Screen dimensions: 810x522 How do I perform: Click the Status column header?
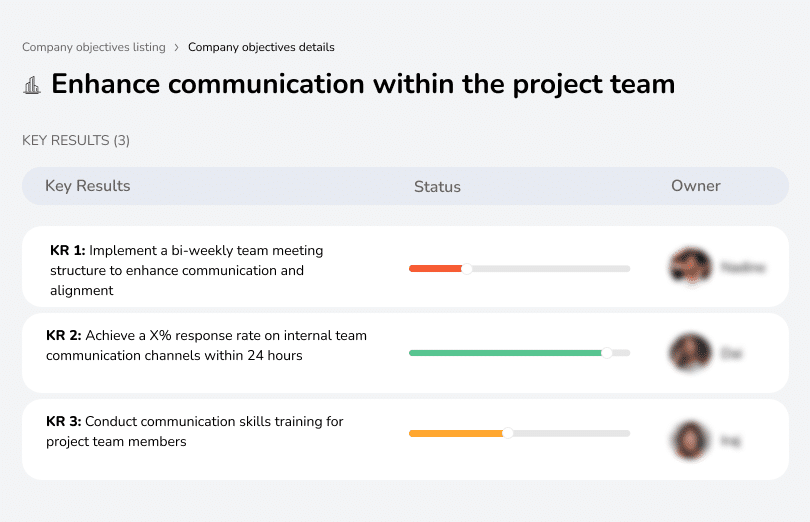click(437, 187)
